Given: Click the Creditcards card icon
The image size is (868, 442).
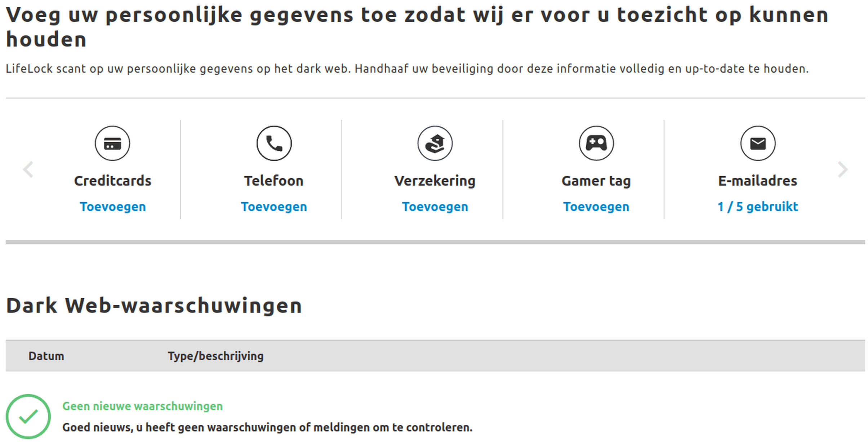Looking at the screenshot, I should coord(112,143).
